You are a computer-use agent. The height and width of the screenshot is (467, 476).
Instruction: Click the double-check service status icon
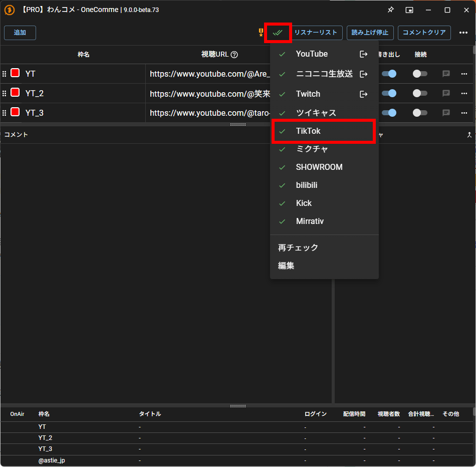point(278,33)
